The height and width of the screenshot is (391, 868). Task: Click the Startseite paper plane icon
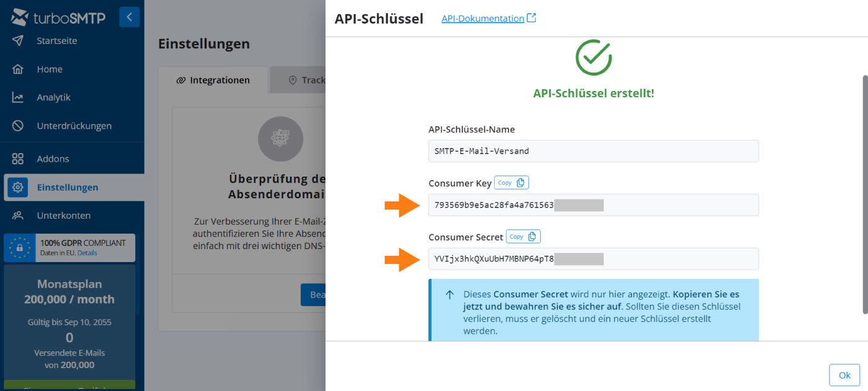pos(18,41)
